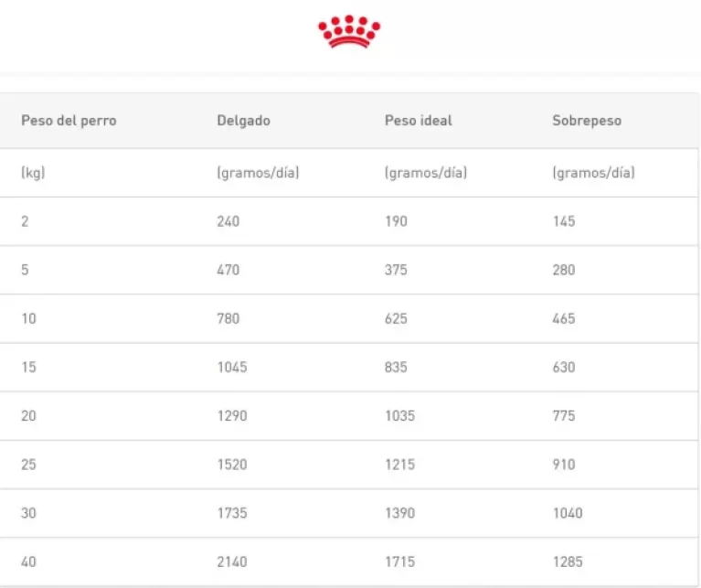This screenshot has width=701, height=588.
Task: Select the 465 cell under Sobrepeso
Action: pyautogui.click(x=564, y=319)
